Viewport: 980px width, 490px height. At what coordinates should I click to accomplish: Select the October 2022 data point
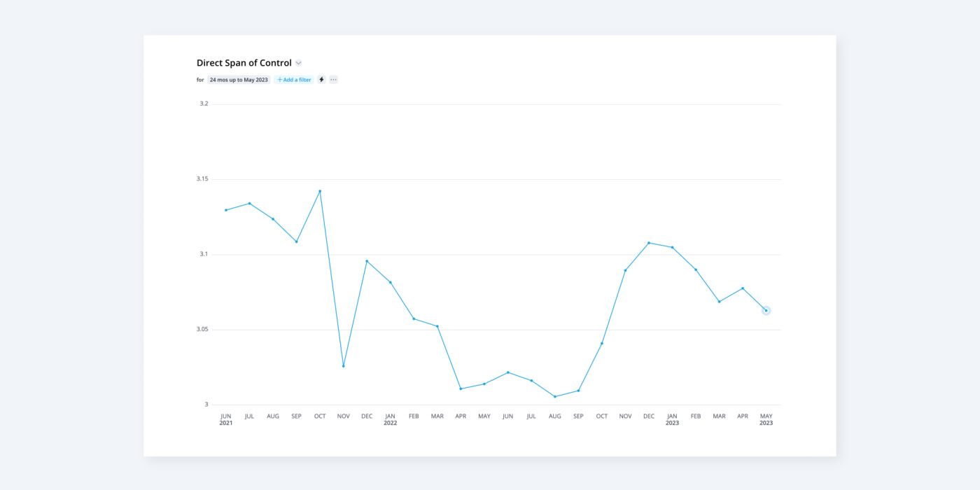click(602, 343)
